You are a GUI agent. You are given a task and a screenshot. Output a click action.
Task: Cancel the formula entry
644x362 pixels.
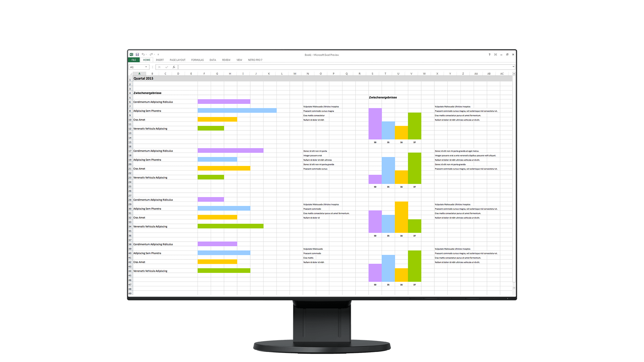click(159, 67)
